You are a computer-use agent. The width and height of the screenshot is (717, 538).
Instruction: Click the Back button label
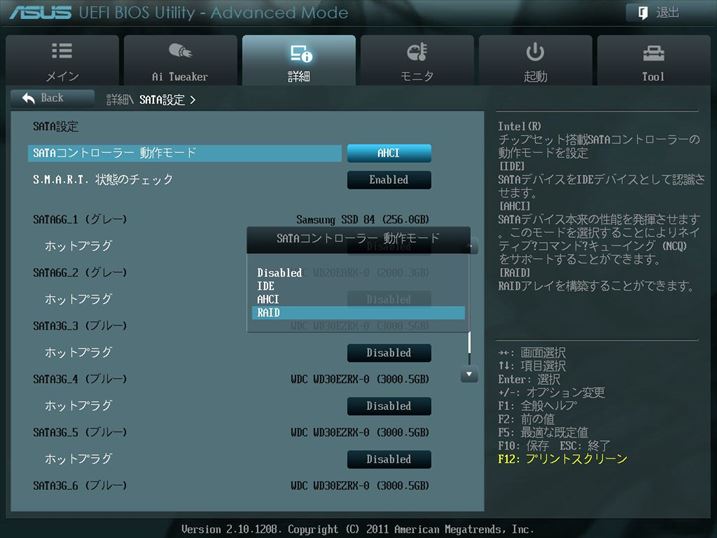[x=53, y=98]
